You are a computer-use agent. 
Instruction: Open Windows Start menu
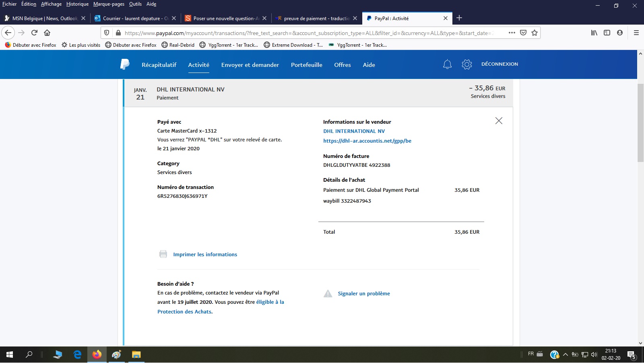(10, 355)
